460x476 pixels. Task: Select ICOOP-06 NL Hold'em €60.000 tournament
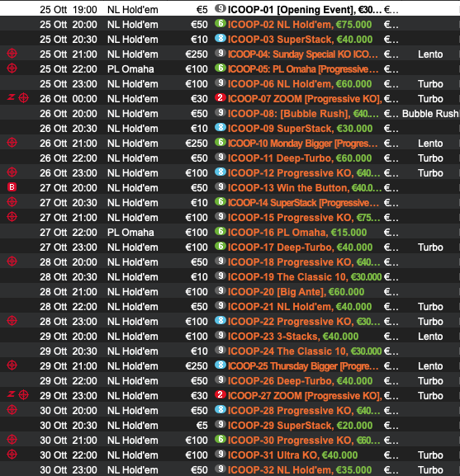[x=300, y=84]
